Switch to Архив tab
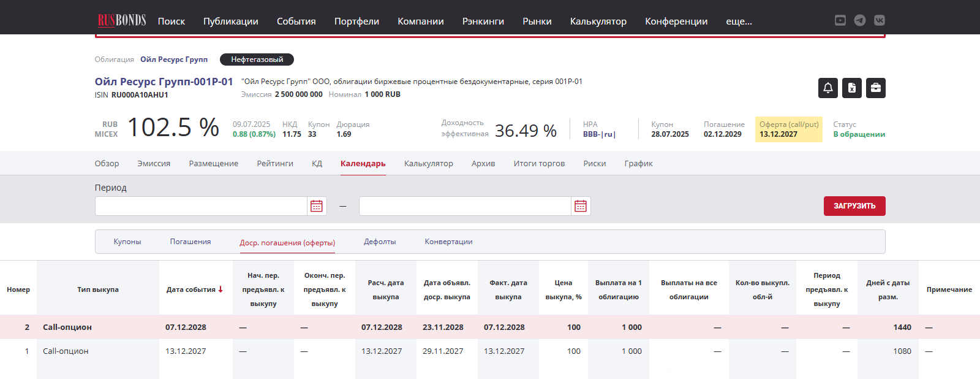Image resolution: width=980 pixels, height=379 pixels. 483,164
